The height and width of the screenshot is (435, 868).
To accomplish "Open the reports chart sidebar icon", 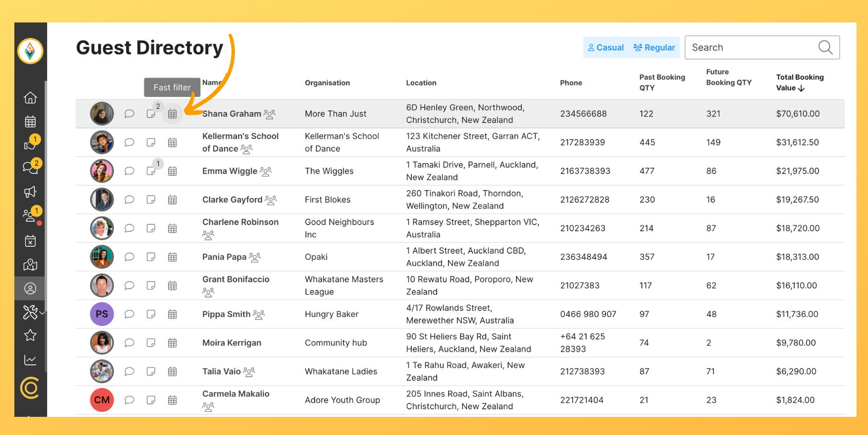I will pyautogui.click(x=30, y=360).
